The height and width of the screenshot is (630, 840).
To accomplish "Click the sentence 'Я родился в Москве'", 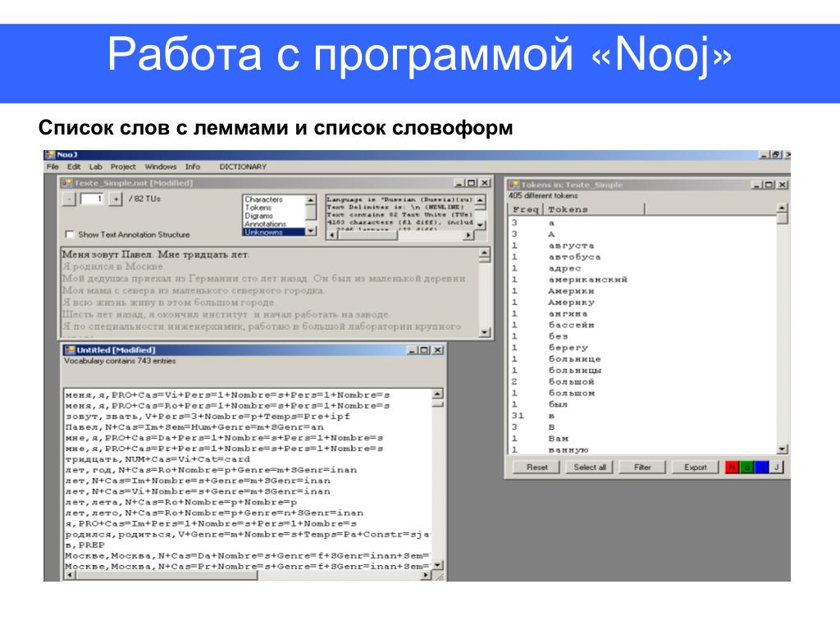I will (x=113, y=267).
